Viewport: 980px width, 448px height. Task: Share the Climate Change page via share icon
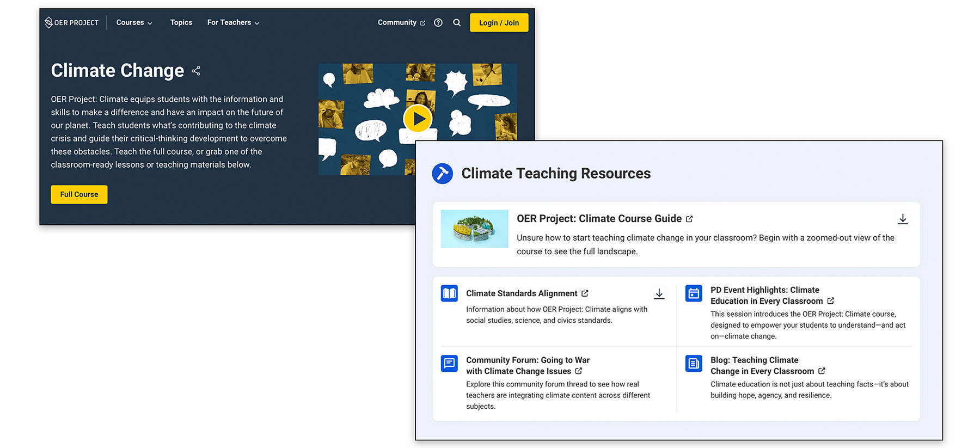[196, 71]
